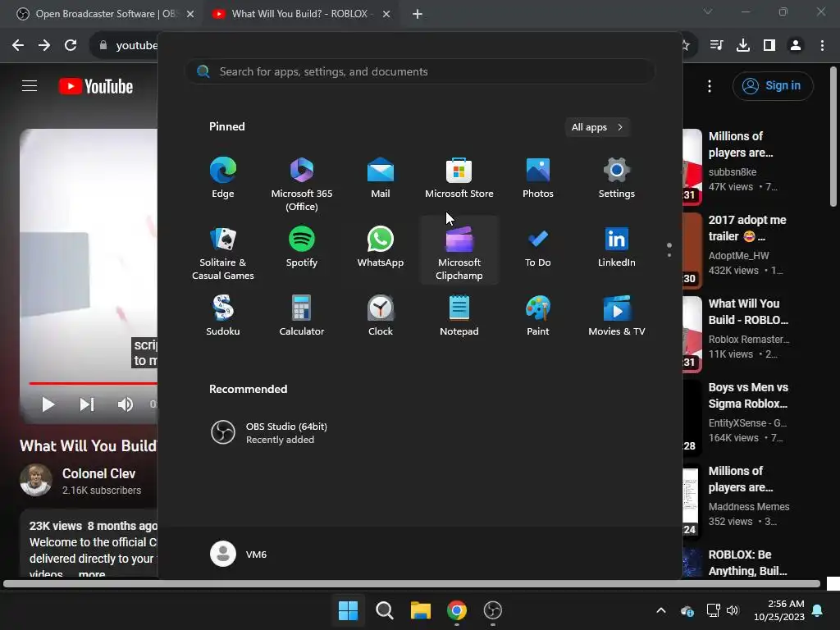Open Colonel Clev channel name
This screenshot has height=630, width=840.
99,473
